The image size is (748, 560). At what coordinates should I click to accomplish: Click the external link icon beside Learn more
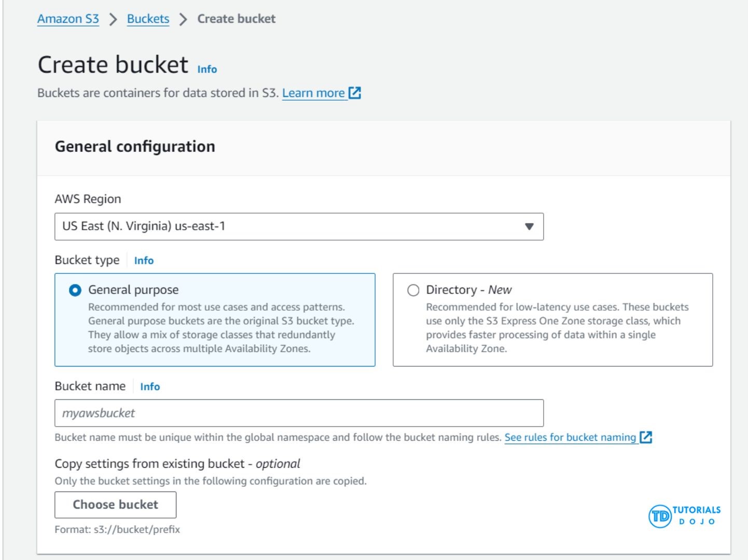355,93
